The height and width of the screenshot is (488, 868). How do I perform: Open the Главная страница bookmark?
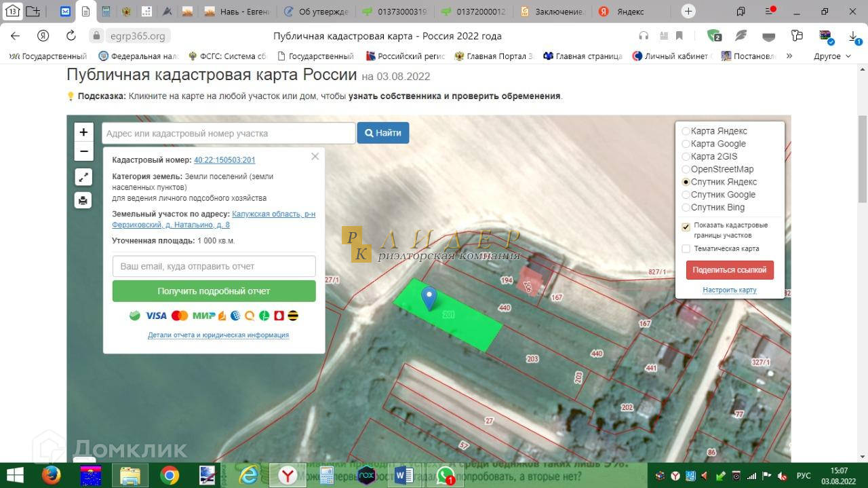(583, 56)
